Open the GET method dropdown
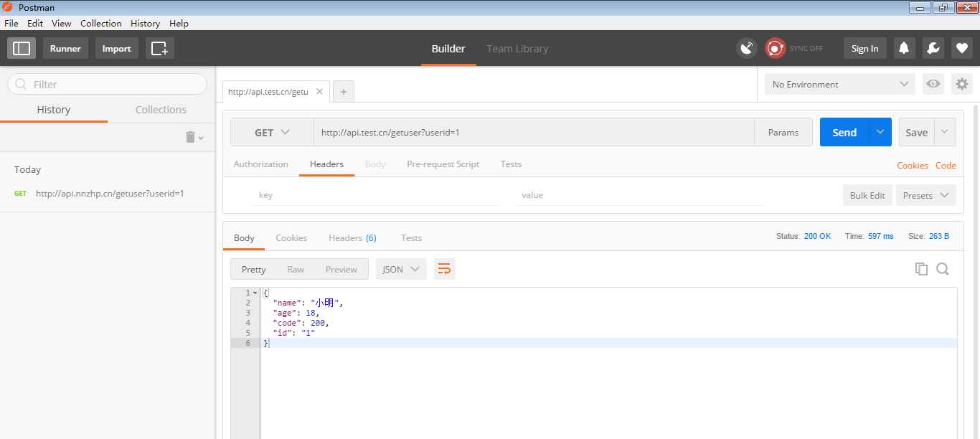This screenshot has height=439, width=980. tap(272, 132)
